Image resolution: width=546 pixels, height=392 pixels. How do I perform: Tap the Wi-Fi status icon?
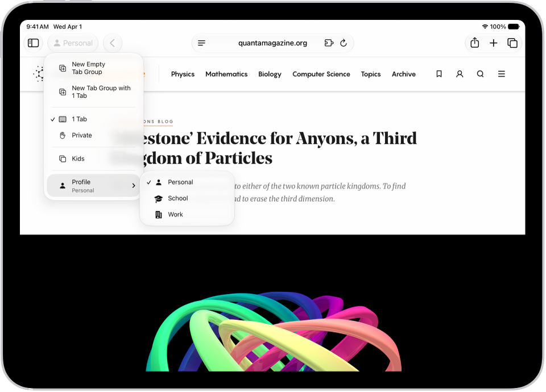coord(485,27)
